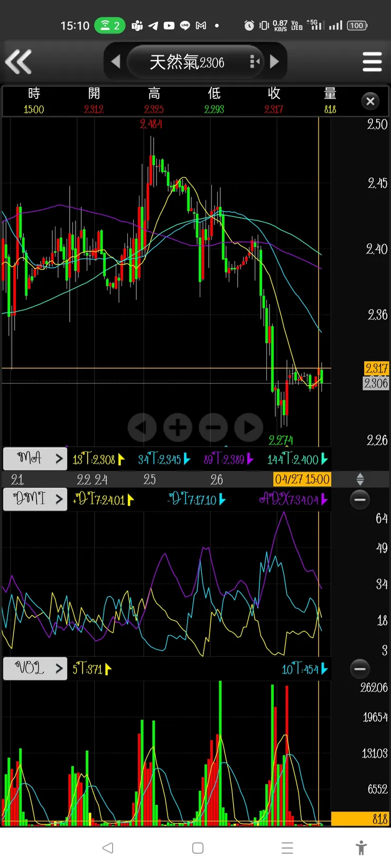
Task: Tap the Teams notification icon
Action: pyautogui.click(x=137, y=25)
